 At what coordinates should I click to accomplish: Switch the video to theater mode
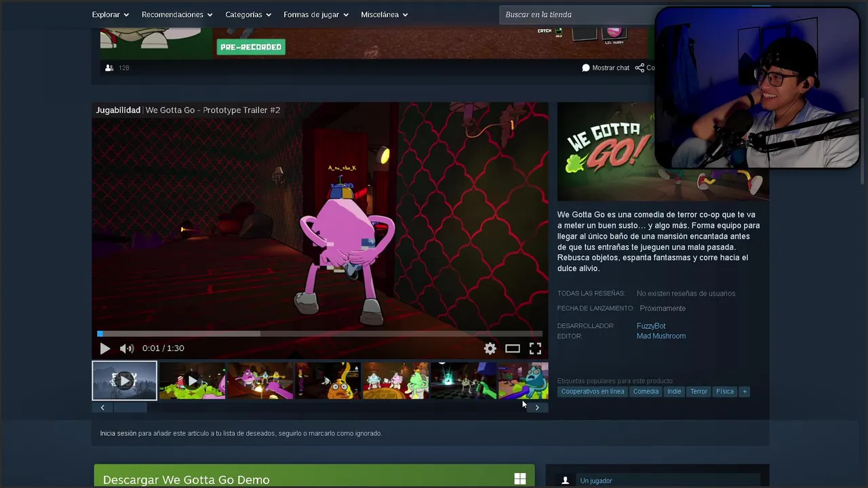pyautogui.click(x=513, y=348)
